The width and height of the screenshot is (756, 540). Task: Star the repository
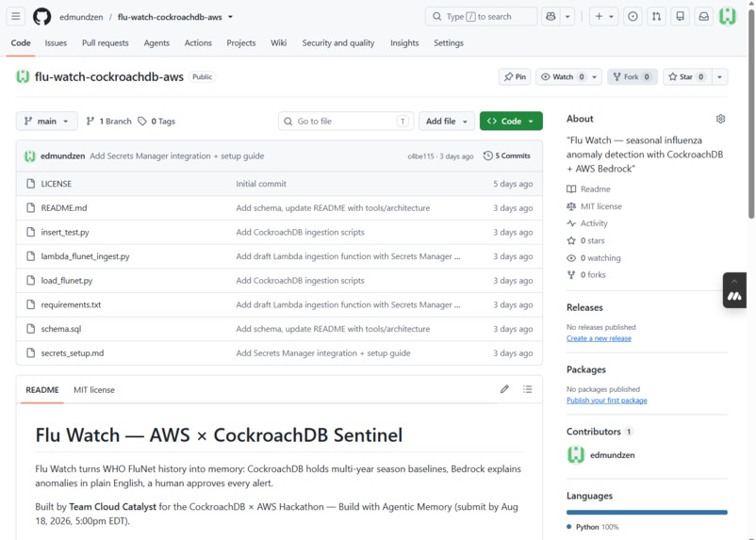(687, 76)
